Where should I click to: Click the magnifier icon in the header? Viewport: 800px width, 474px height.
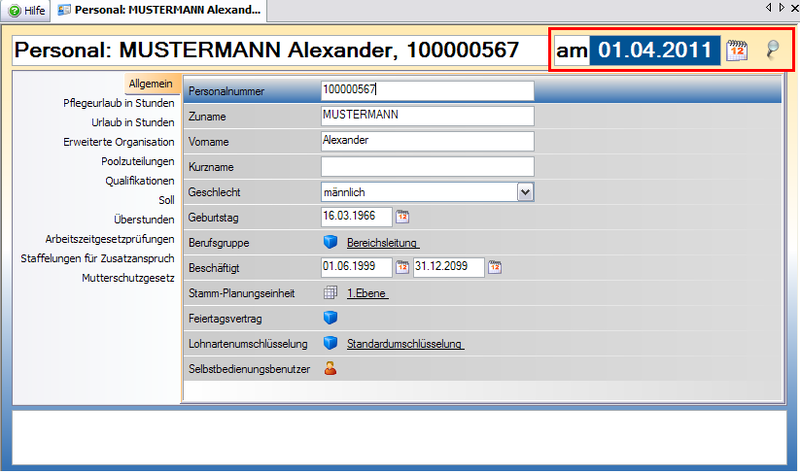click(773, 51)
